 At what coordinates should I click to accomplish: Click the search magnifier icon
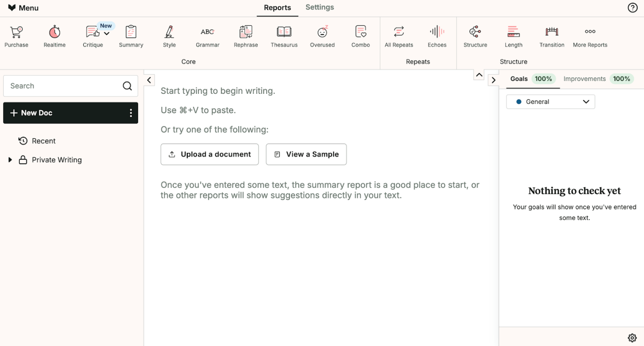click(x=127, y=86)
